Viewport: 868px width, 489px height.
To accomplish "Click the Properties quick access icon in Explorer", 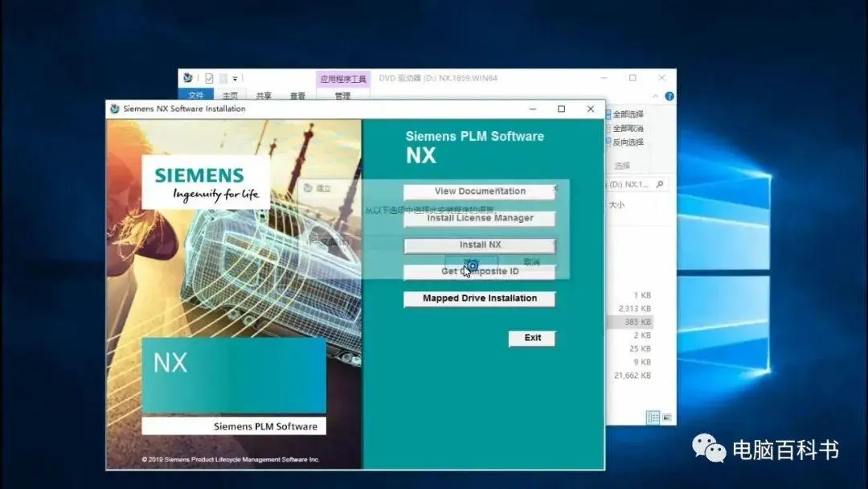I will click(x=209, y=78).
